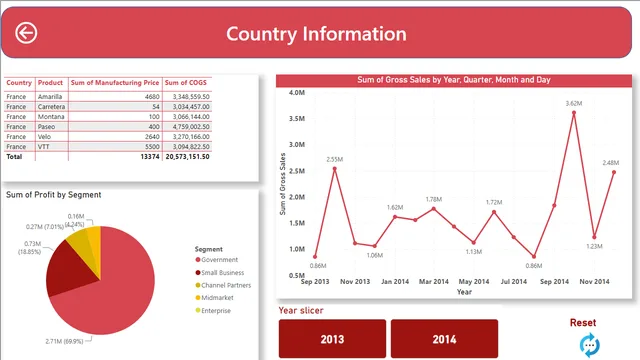
Task: Click the Enterprise legend swatch
Action: click(x=198, y=311)
